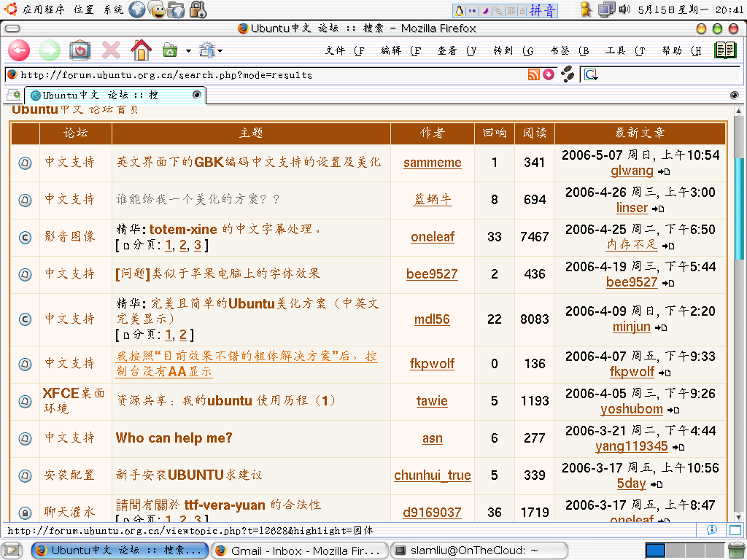
Task: Click the network monitors tray icon
Action: point(606,9)
